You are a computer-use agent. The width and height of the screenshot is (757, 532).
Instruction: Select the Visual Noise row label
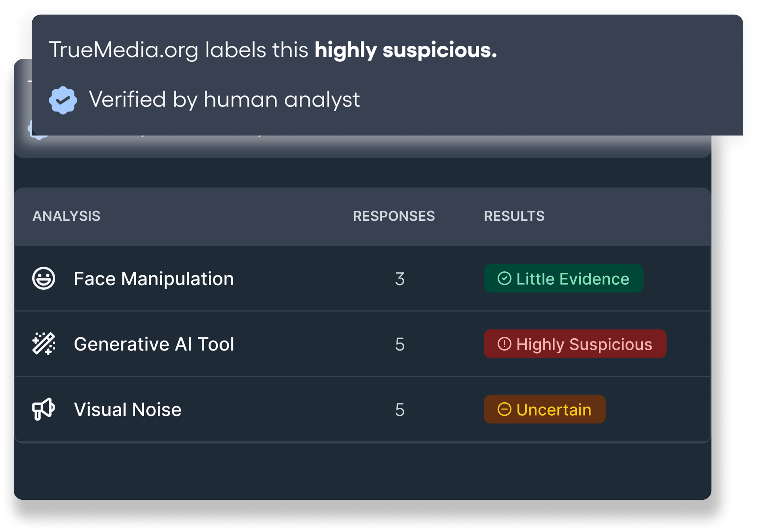coord(127,410)
